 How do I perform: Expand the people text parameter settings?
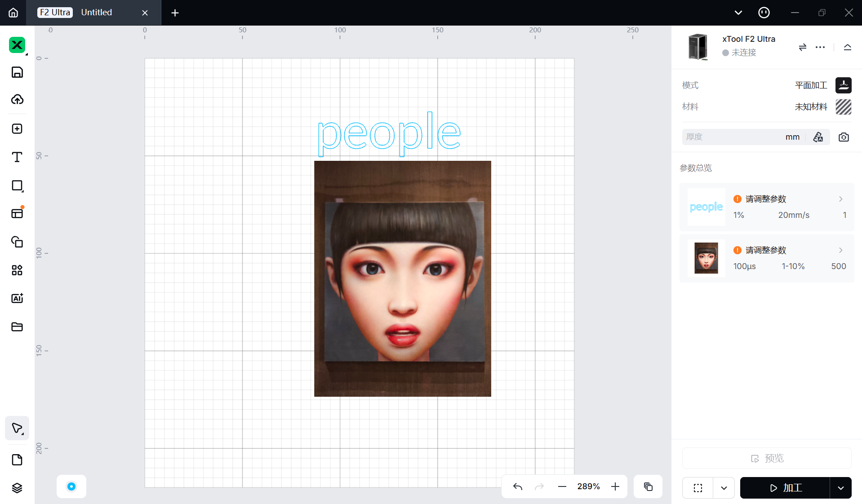pyautogui.click(x=840, y=199)
